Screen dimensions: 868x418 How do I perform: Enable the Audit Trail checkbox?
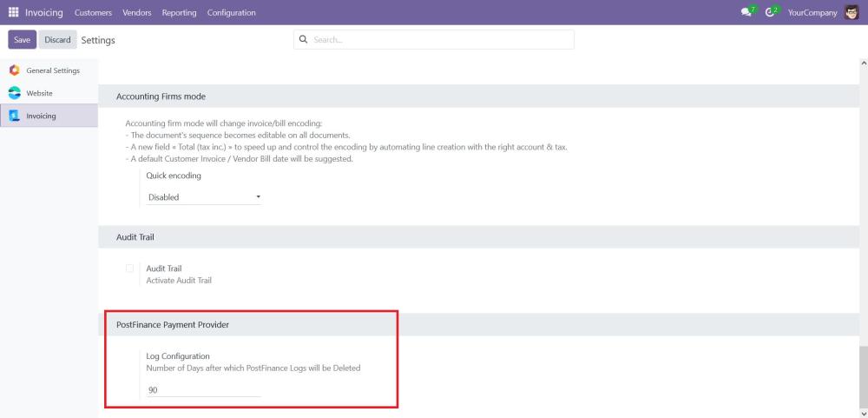(130, 269)
